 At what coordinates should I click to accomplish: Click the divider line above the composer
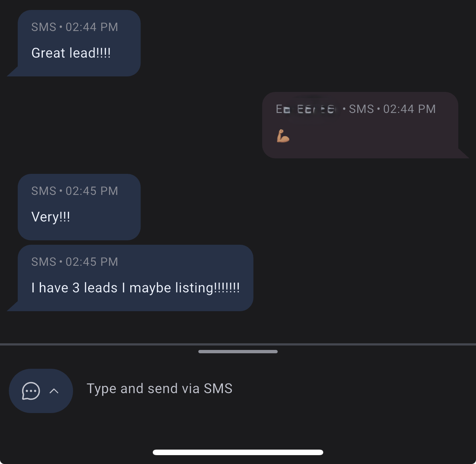point(238,344)
